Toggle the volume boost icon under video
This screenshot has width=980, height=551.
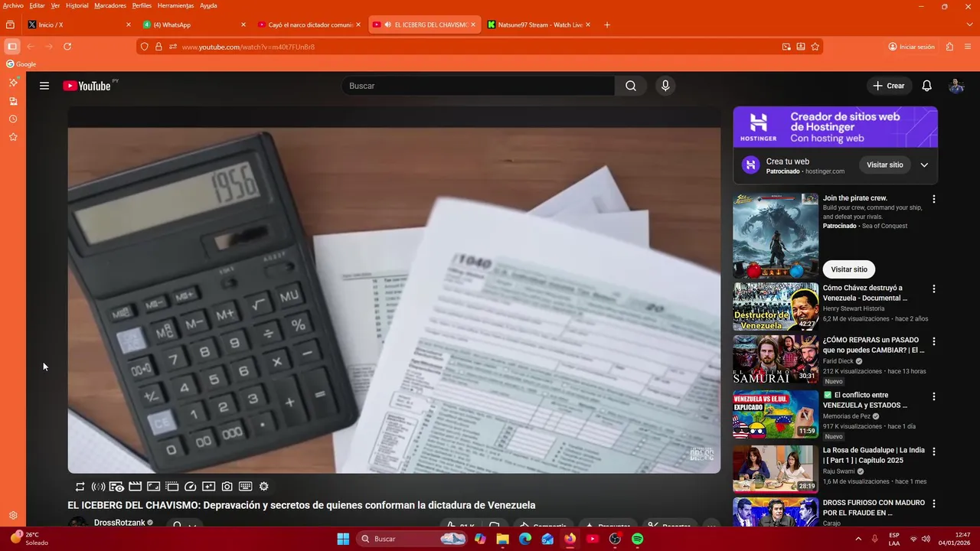(x=98, y=486)
